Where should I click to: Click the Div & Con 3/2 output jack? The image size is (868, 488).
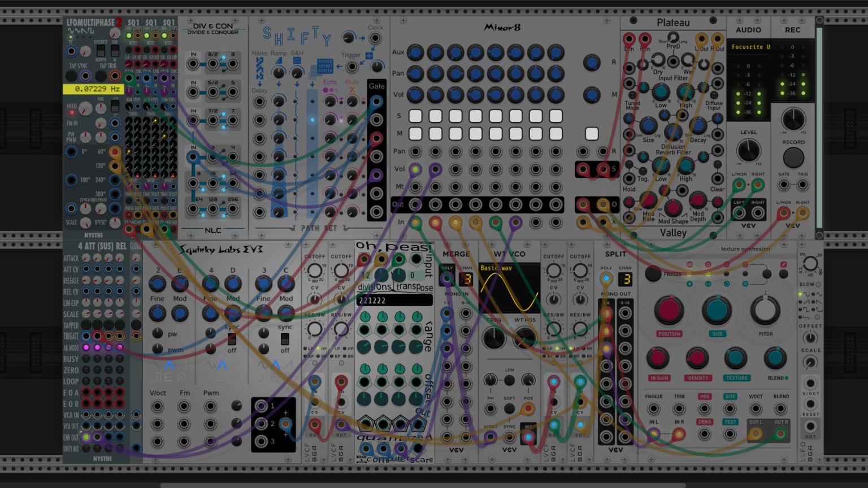[x=213, y=64]
